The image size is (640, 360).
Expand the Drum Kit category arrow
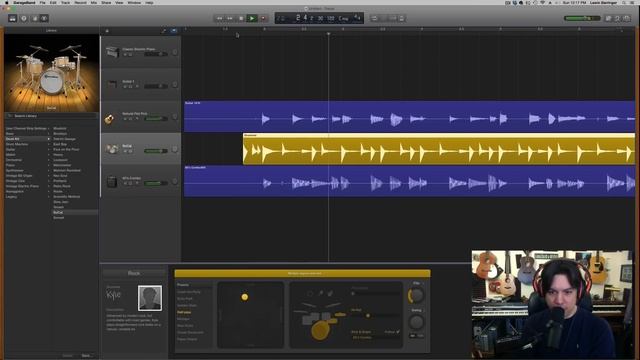49,139
